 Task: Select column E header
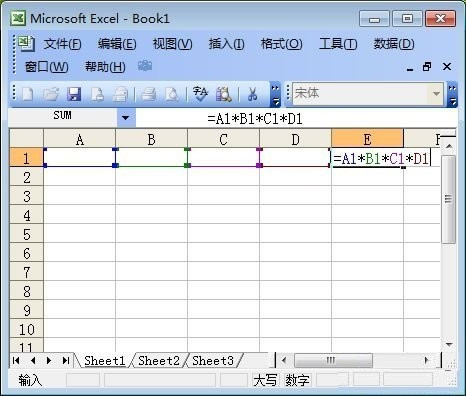coord(367,139)
